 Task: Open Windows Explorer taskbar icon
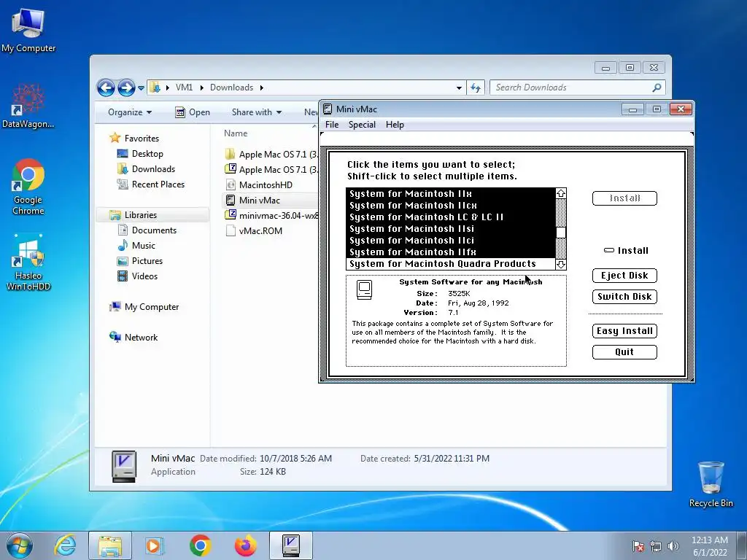click(110, 545)
